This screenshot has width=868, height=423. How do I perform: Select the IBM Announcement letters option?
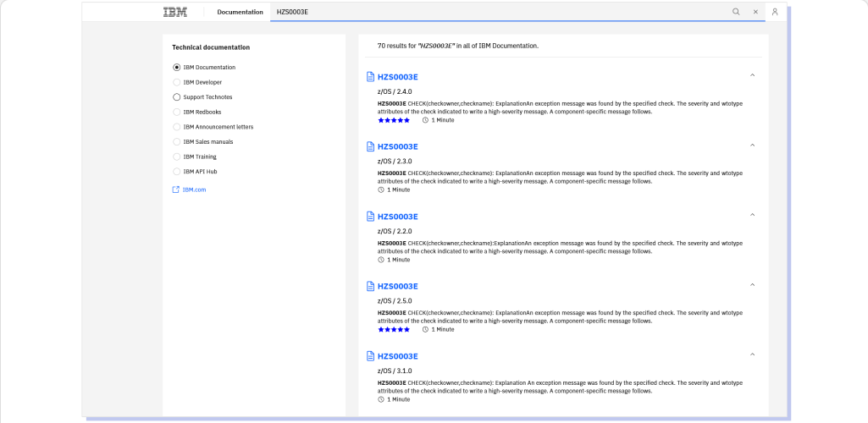(177, 127)
